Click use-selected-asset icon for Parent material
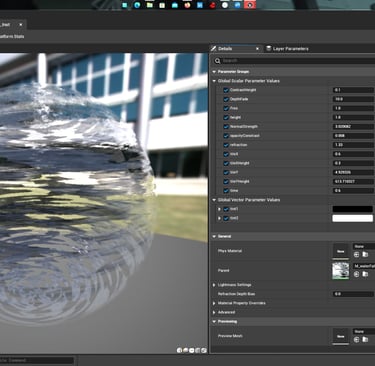The width and height of the screenshot is (375, 366). coord(356,274)
